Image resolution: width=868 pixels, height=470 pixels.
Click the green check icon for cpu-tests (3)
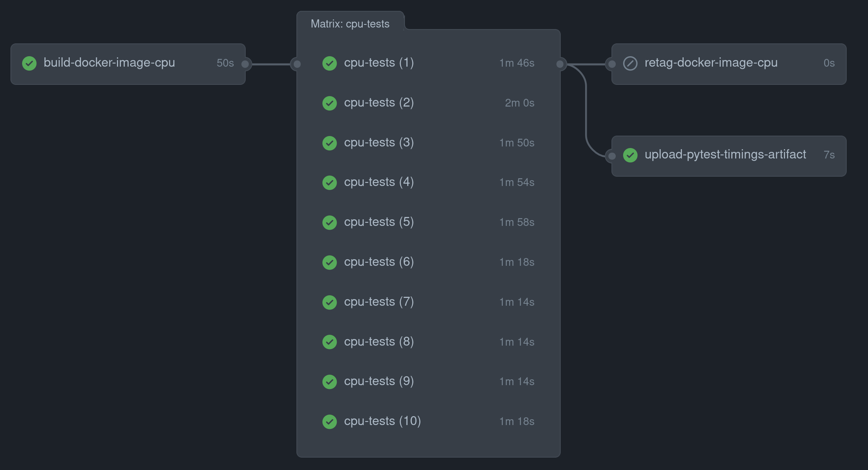pyautogui.click(x=330, y=143)
